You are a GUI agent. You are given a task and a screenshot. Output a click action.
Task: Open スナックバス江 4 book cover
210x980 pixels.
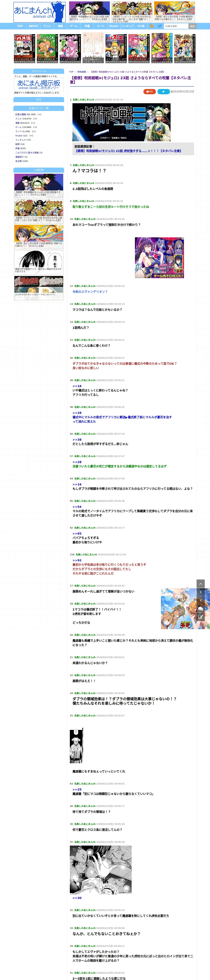(70, 48)
